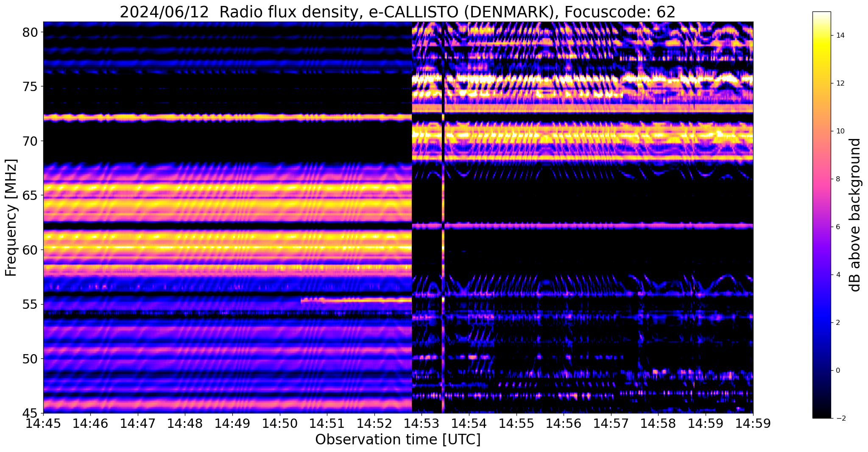
Task: Click the colorbar tick label 8
Action: (837, 179)
